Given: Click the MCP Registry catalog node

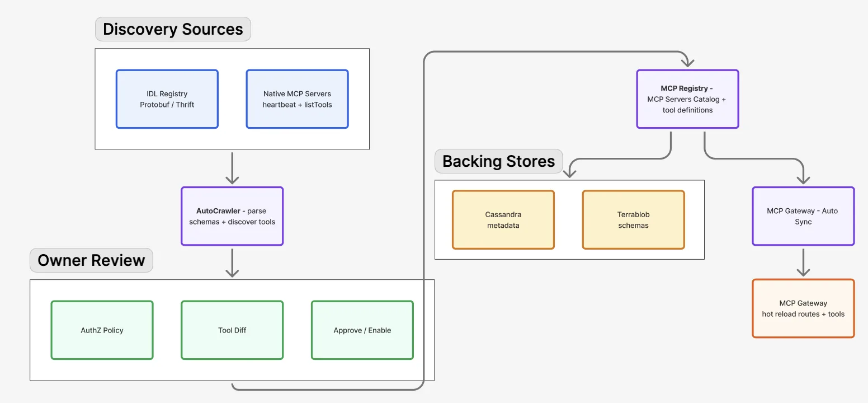Looking at the screenshot, I should coord(688,99).
